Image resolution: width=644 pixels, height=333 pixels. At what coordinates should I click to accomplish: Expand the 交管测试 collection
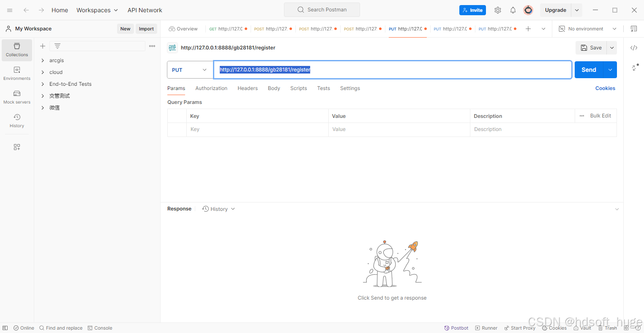point(43,96)
